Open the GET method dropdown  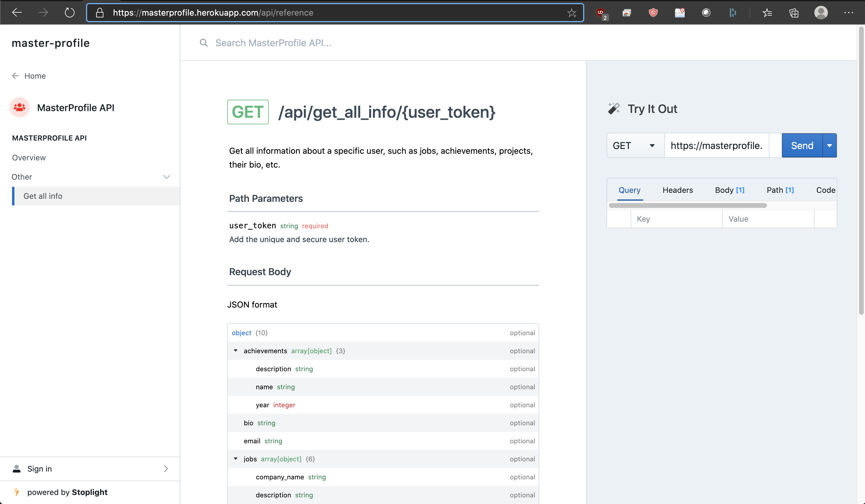[634, 145]
